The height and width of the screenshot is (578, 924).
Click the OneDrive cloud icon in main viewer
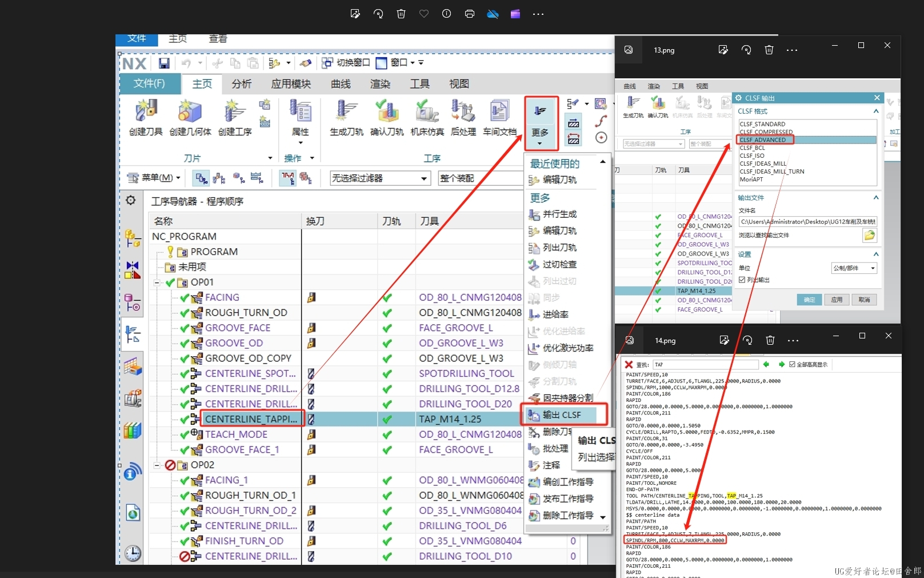(x=493, y=14)
